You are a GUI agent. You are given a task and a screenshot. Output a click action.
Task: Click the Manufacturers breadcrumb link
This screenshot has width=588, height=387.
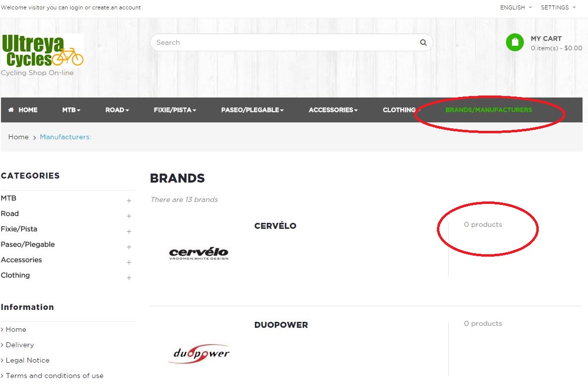click(x=65, y=137)
